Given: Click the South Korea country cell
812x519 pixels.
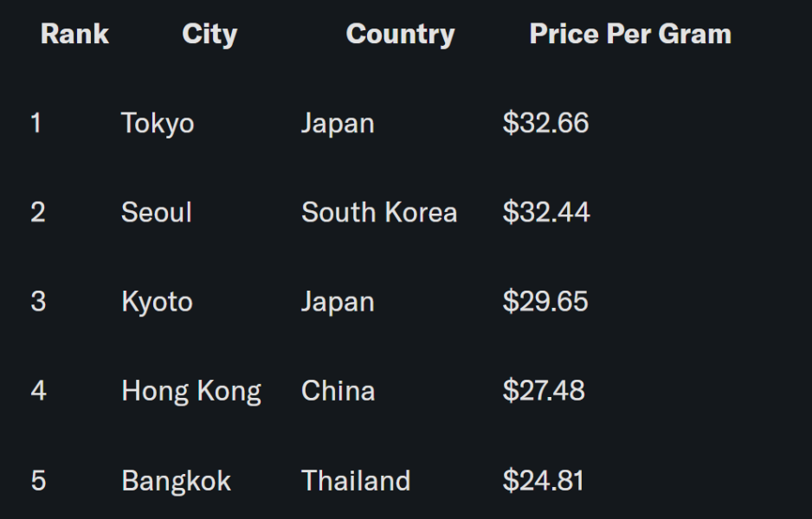Looking at the screenshot, I should (379, 213).
